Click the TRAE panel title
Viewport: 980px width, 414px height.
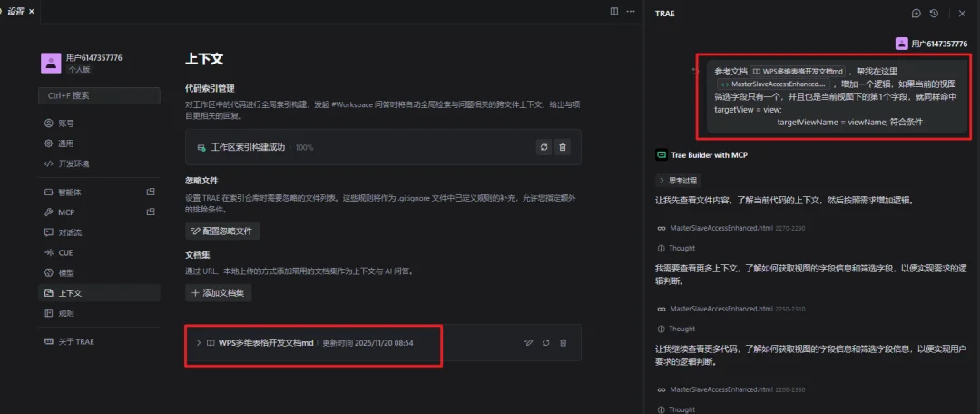[x=665, y=13]
